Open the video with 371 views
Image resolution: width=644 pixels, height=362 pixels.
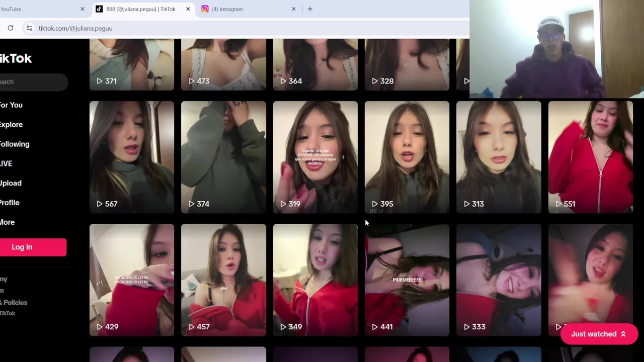tap(132, 64)
